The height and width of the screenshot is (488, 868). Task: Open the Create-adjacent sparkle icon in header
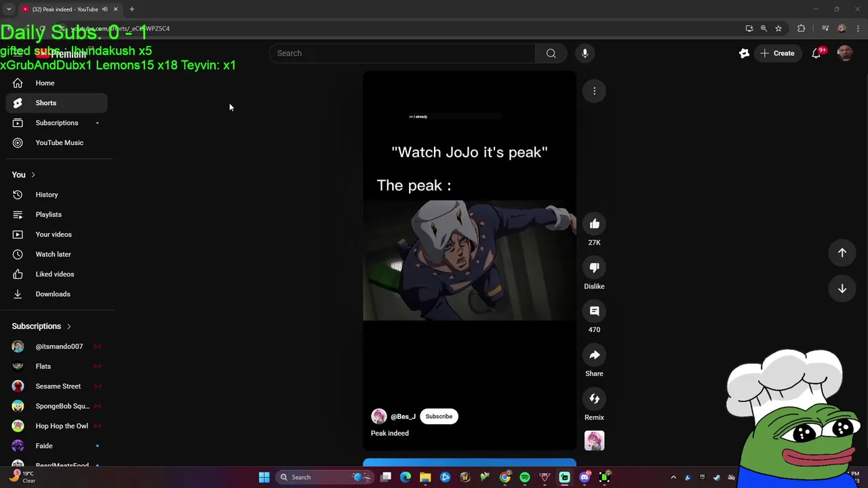pyautogui.click(x=744, y=53)
